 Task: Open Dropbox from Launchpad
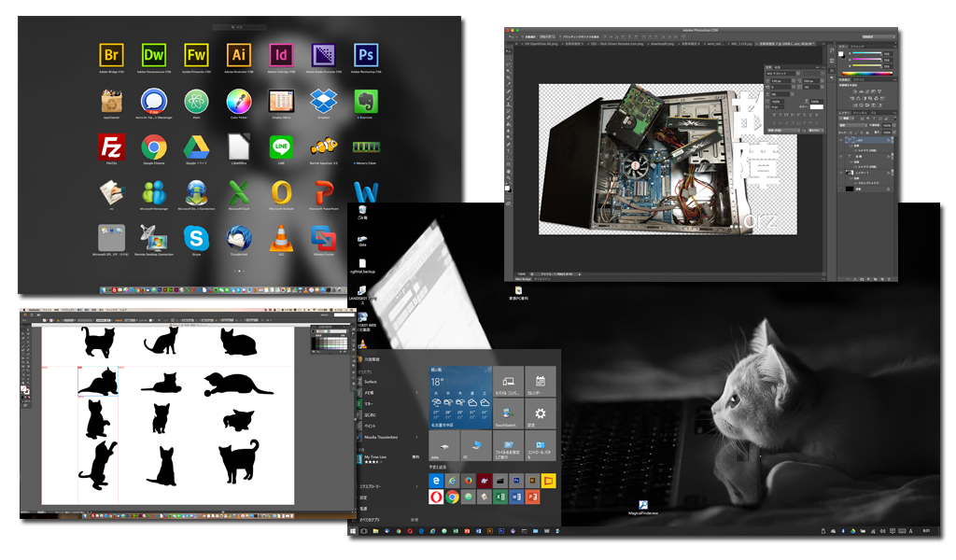(x=323, y=101)
